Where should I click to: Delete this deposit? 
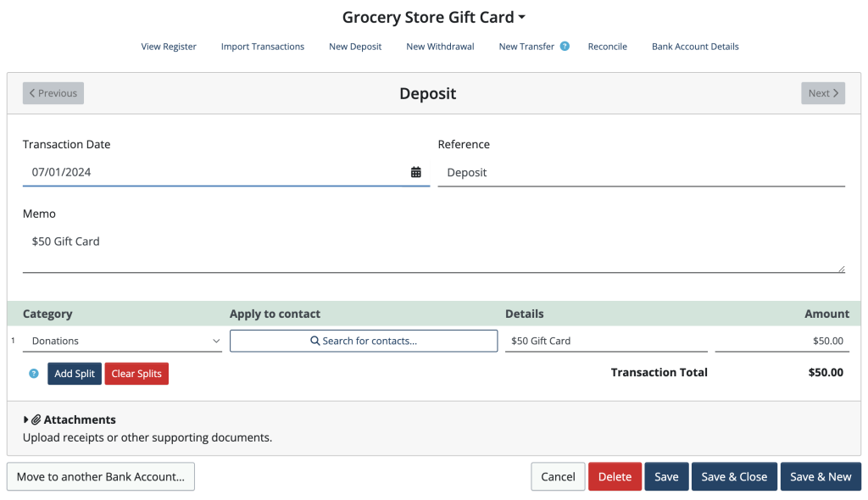coord(615,476)
